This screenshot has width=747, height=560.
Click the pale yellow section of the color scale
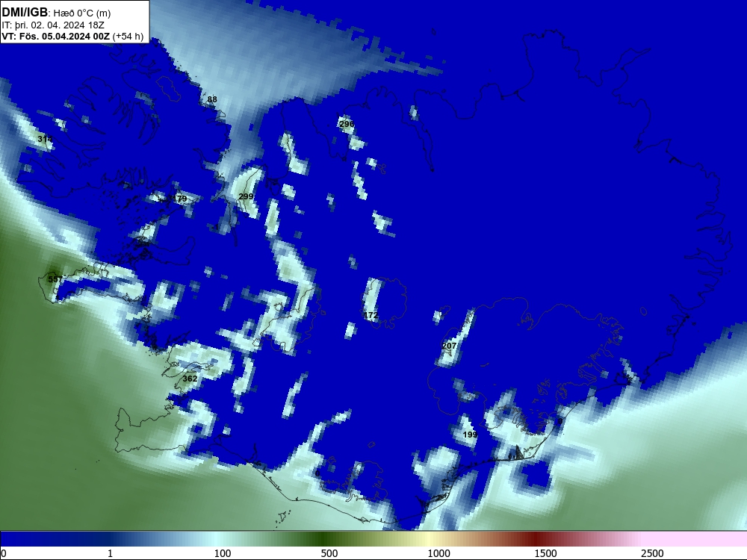[429, 539]
